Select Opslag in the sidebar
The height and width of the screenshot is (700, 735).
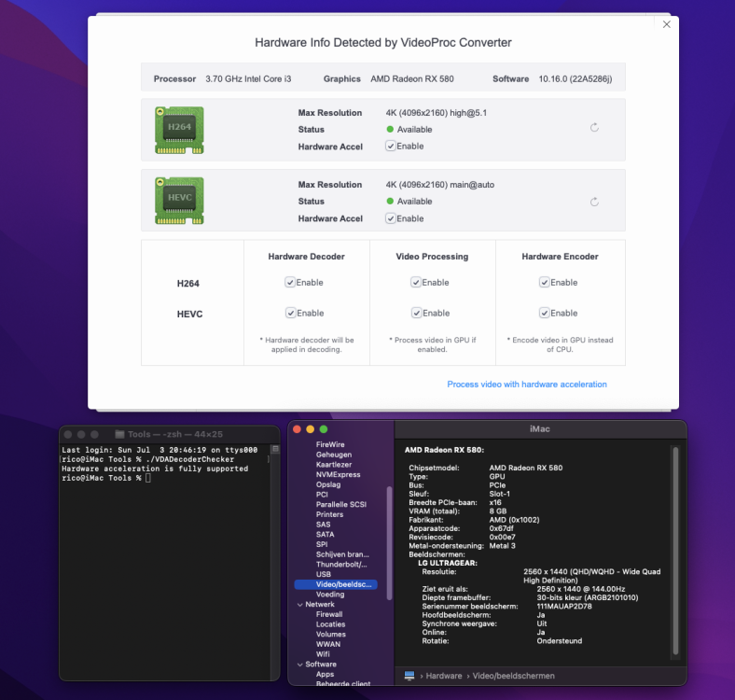pos(328,484)
